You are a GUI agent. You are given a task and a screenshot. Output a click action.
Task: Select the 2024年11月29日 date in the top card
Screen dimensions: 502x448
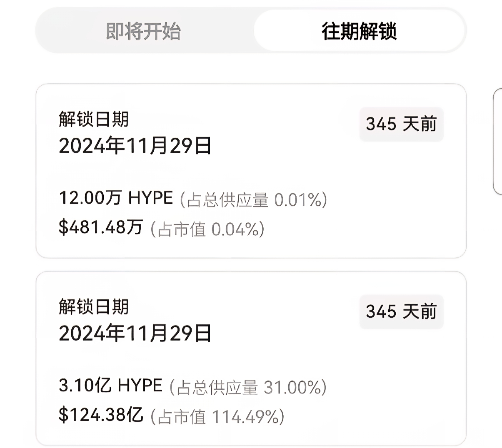tap(135, 146)
